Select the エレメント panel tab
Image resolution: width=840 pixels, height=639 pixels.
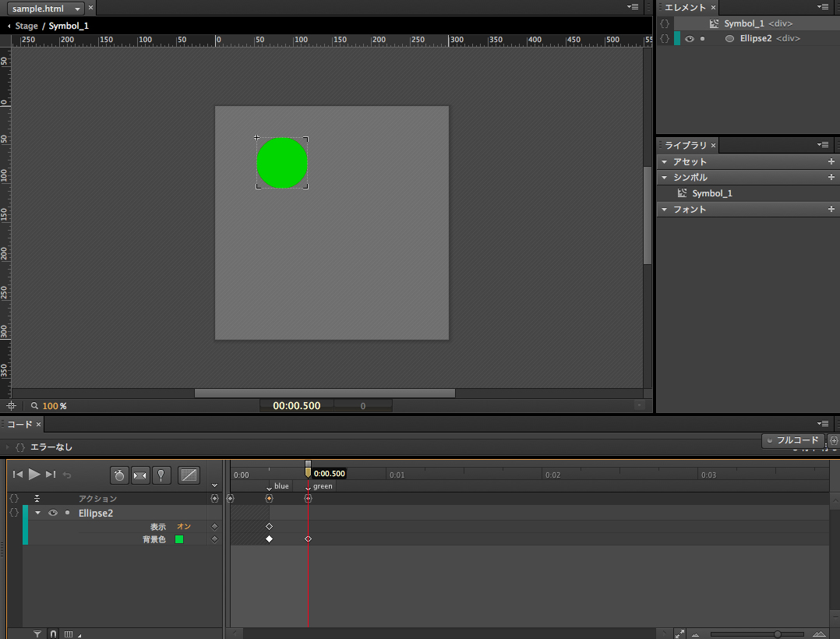click(685, 8)
